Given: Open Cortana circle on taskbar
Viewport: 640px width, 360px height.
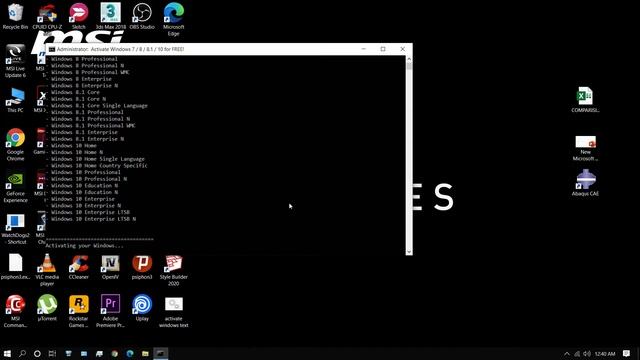Looking at the screenshot, I should coord(37,353).
